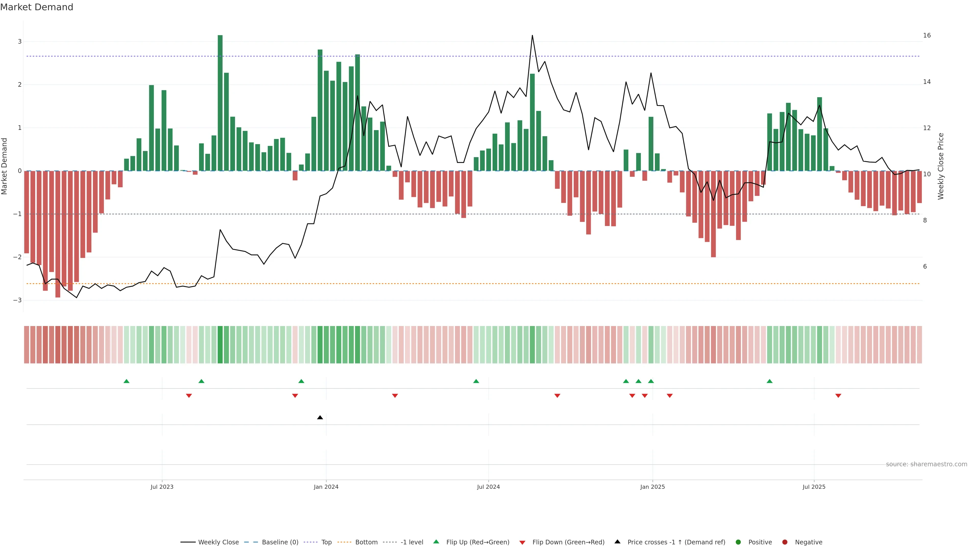Toggle the Top dotted-line legend entry
Image resolution: width=980 pixels, height=551 pixels.
coord(326,542)
